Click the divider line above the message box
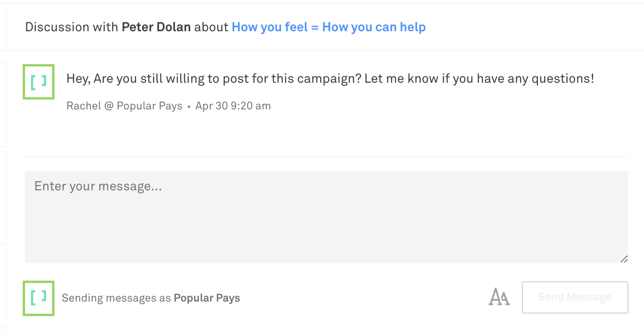Image resolution: width=644 pixels, height=331 pixels. tap(326, 157)
